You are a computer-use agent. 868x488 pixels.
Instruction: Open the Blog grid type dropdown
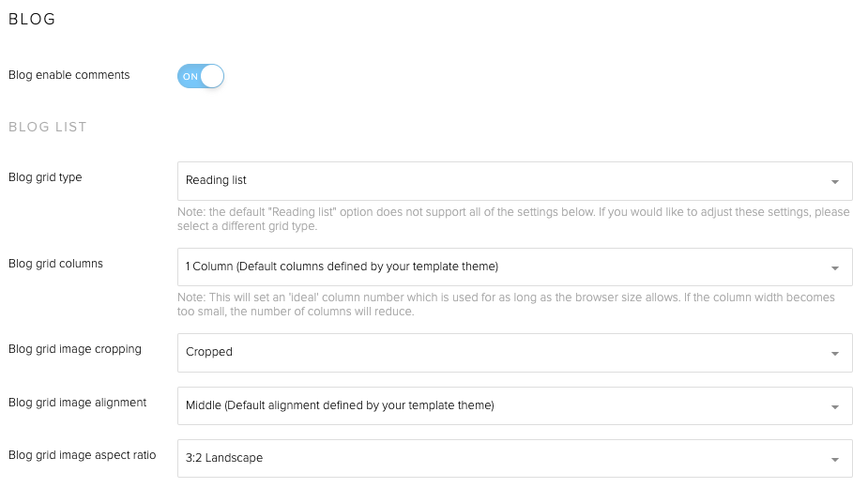coord(514,180)
